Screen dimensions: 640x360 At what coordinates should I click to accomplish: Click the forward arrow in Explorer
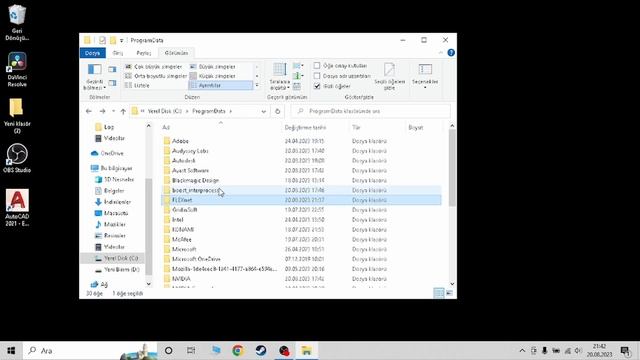pyautogui.click(x=102, y=111)
